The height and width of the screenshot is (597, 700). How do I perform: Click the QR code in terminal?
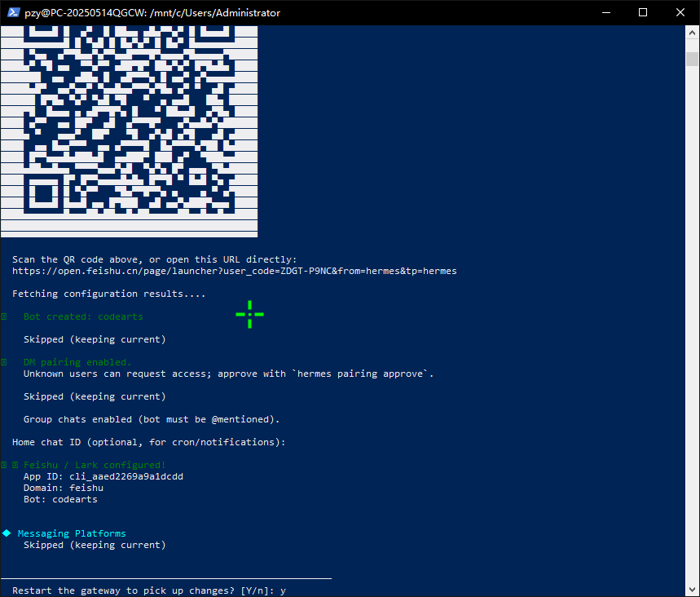click(129, 131)
